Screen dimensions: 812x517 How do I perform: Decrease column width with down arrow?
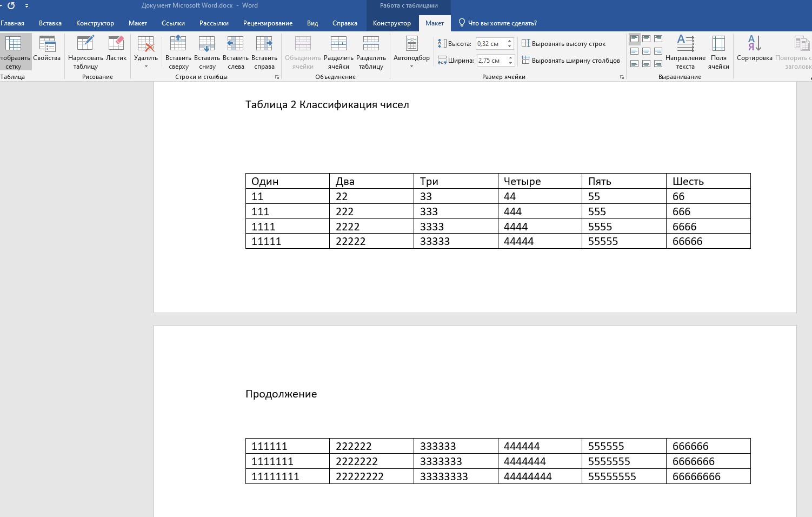tap(510, 63)
